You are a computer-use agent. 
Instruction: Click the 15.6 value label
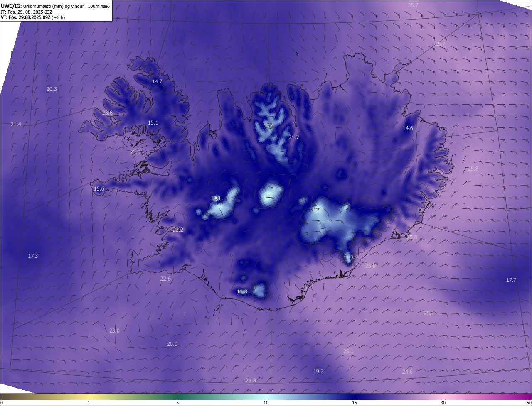pos(99,188)
